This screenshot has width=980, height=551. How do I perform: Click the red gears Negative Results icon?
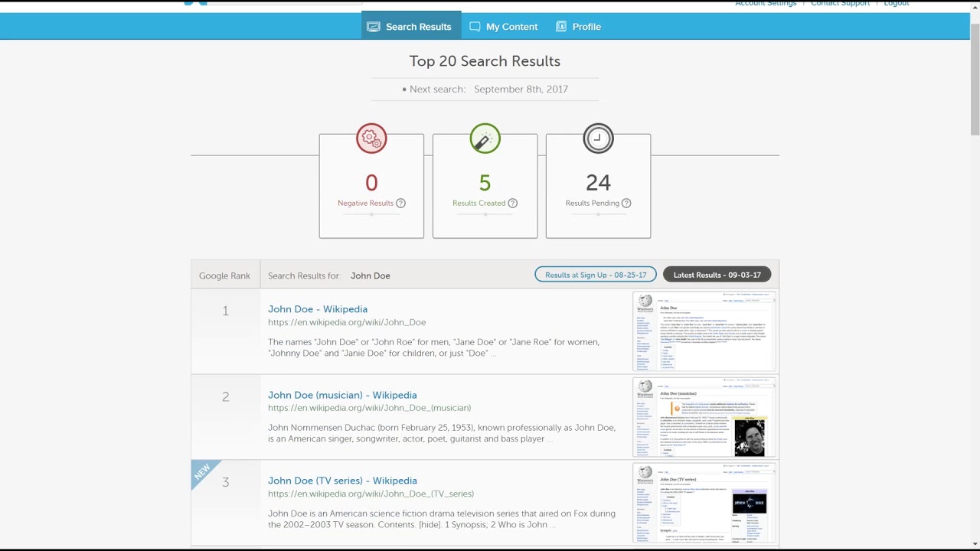[371, 139]
